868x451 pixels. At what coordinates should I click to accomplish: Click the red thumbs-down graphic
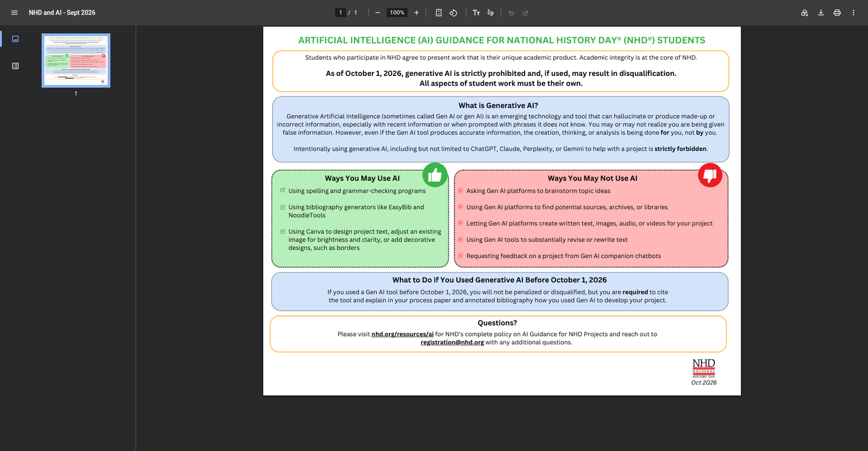[710, 175]
